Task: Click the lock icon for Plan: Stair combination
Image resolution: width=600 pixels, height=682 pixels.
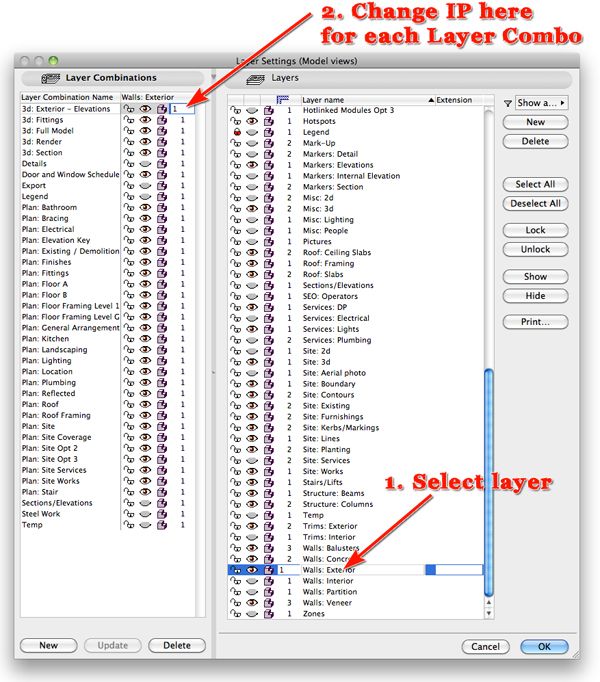Action: (129, 492)
